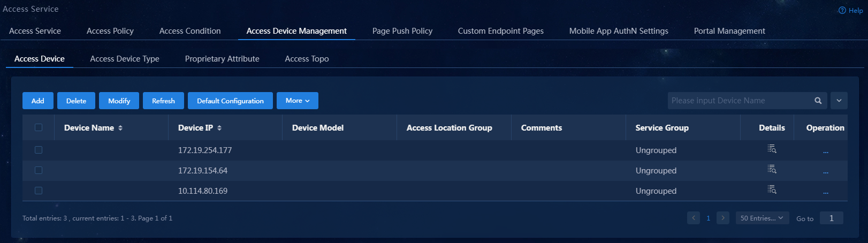This screenshot has height=243, width=868.
Task: Open operation menu for 10.114.80.169
Action: click(826, 193)
